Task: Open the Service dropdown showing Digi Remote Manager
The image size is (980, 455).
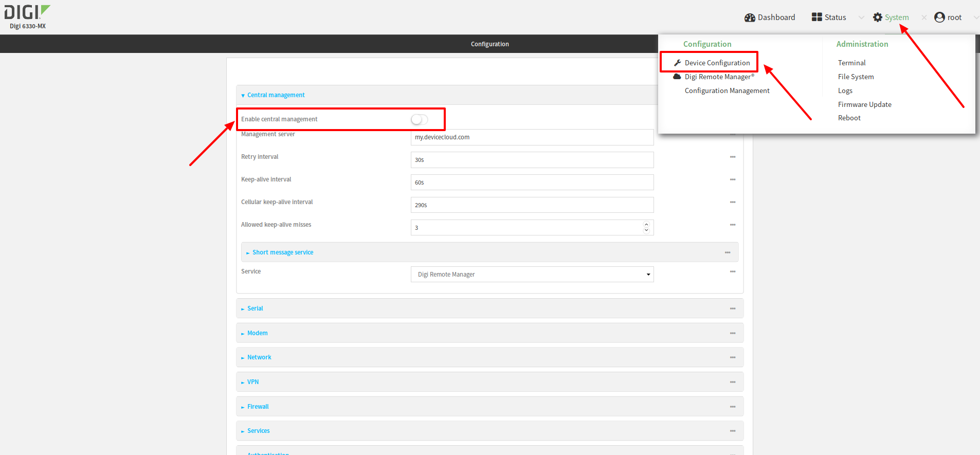Action: point(532,275)
